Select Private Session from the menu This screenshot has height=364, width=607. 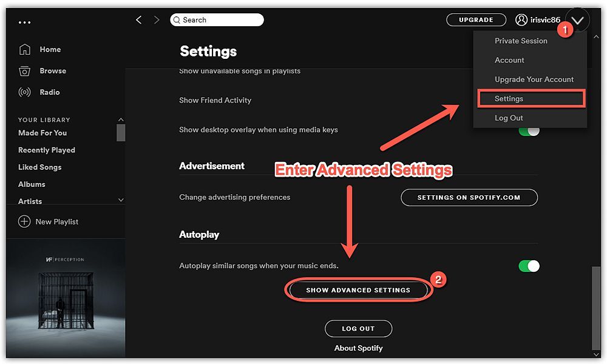click(521, 41)
